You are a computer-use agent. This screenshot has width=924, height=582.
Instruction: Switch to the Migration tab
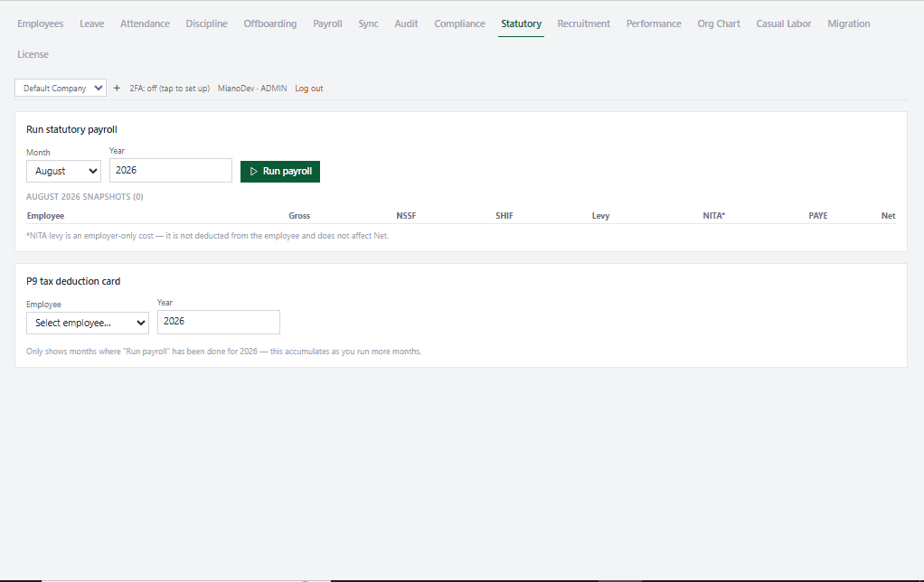849,23
